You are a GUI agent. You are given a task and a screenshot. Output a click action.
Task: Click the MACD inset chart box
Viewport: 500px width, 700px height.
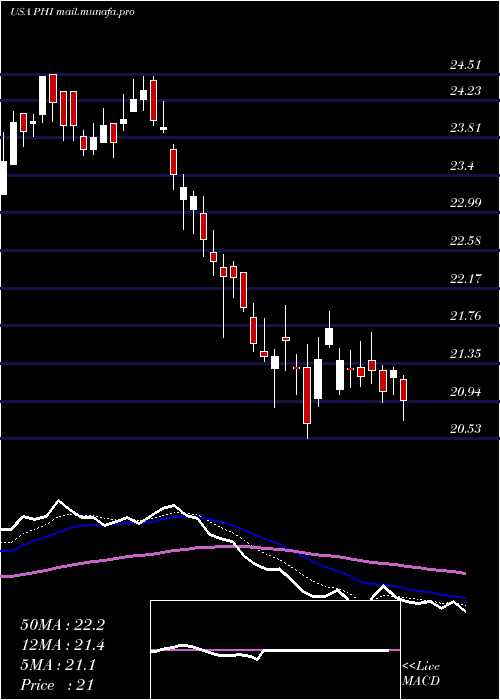pos(275,650)
